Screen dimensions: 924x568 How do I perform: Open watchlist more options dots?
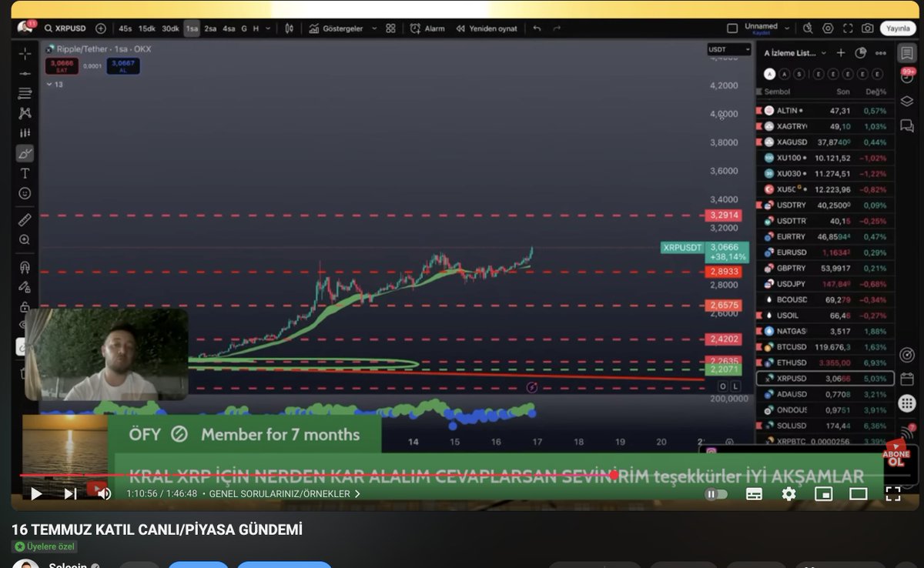tap(880, 53)
